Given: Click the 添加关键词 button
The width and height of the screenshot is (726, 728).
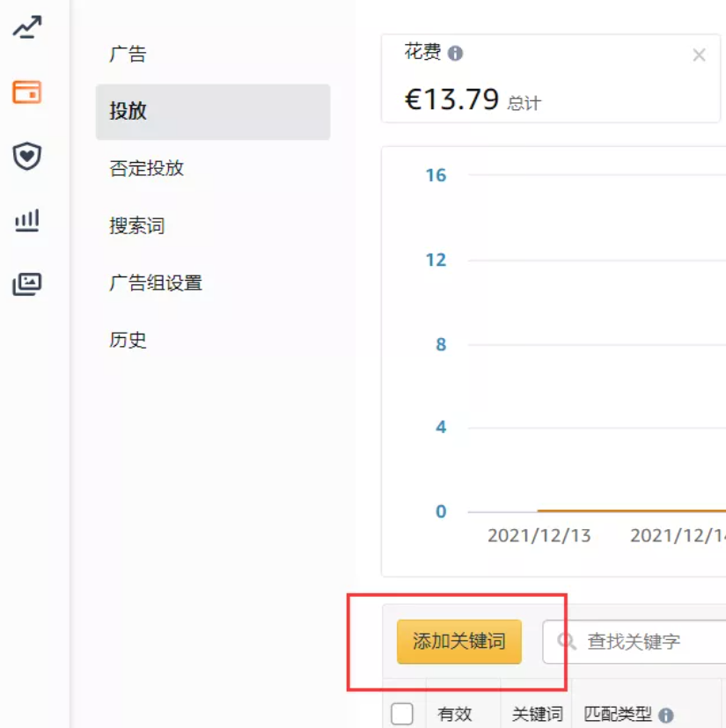Looking at the screenshot, I should point(459,642).
